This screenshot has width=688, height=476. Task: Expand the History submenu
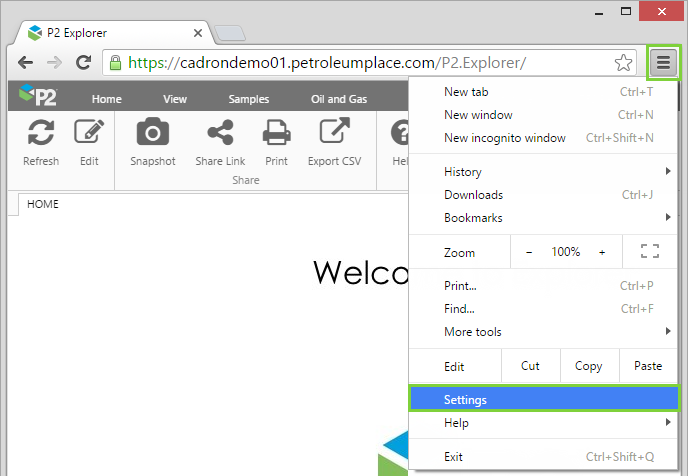(x=543, y=172)
